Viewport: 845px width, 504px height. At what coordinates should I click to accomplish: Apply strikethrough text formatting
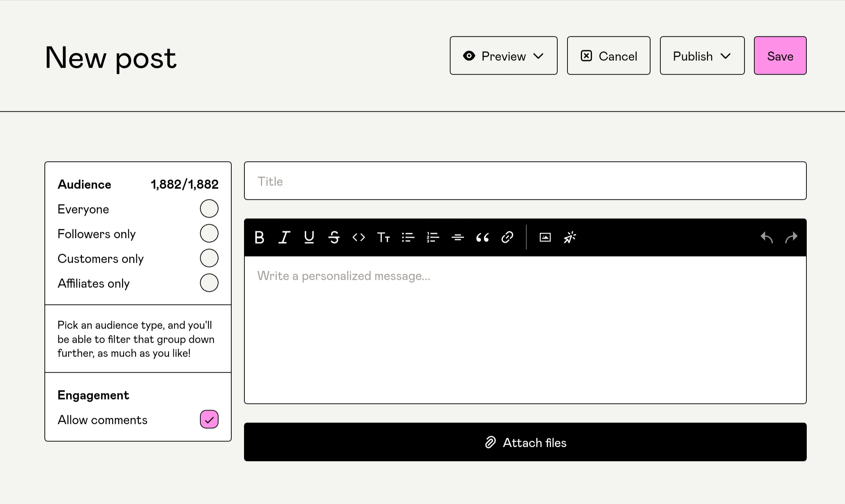click(334, 238)
